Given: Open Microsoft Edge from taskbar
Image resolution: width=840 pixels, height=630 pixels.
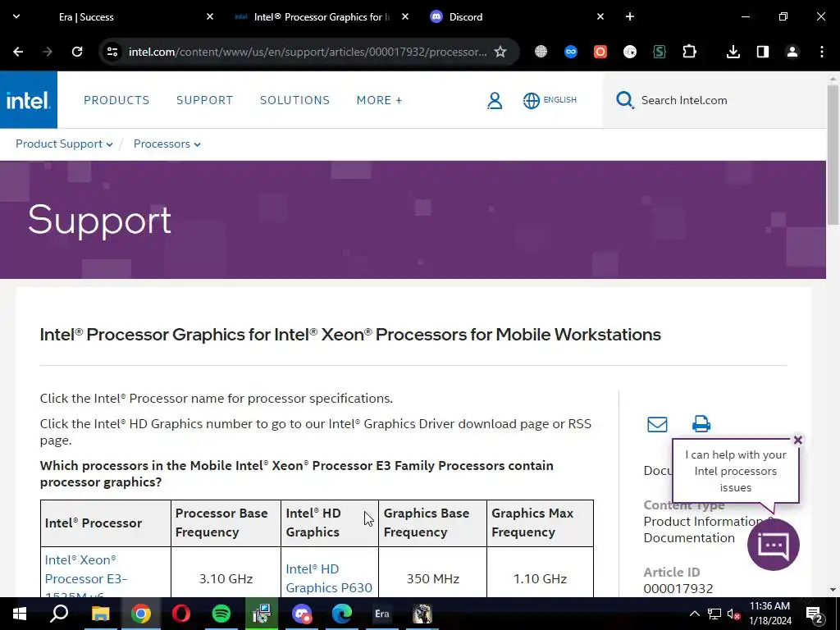Looking at the screenshot, I should pyautogui.click(x=342, y=614).
